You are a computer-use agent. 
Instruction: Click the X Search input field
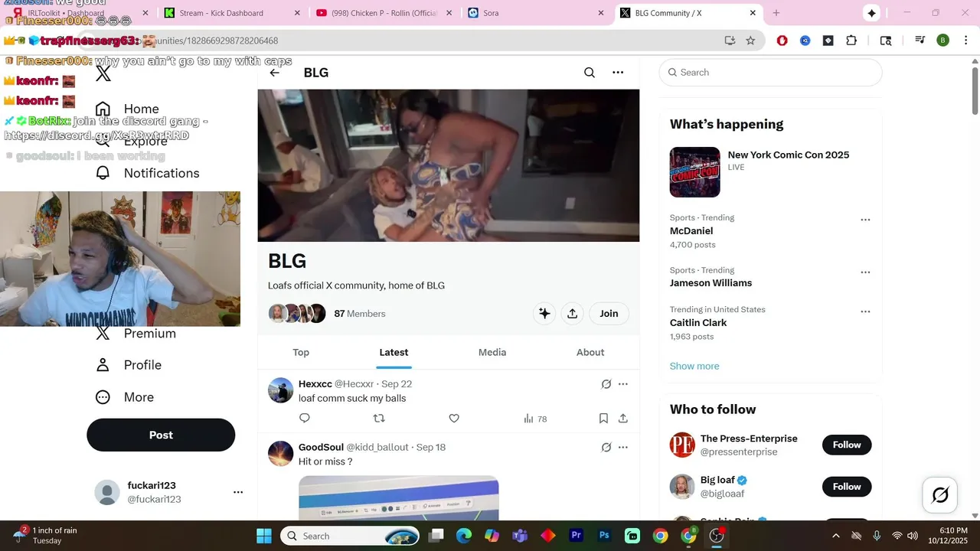pos(771,73)
